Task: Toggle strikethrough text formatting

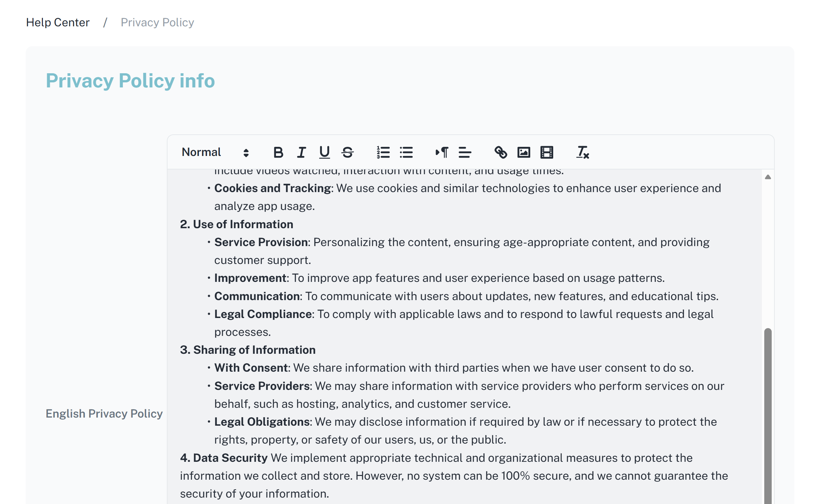Action: [348, 152]
